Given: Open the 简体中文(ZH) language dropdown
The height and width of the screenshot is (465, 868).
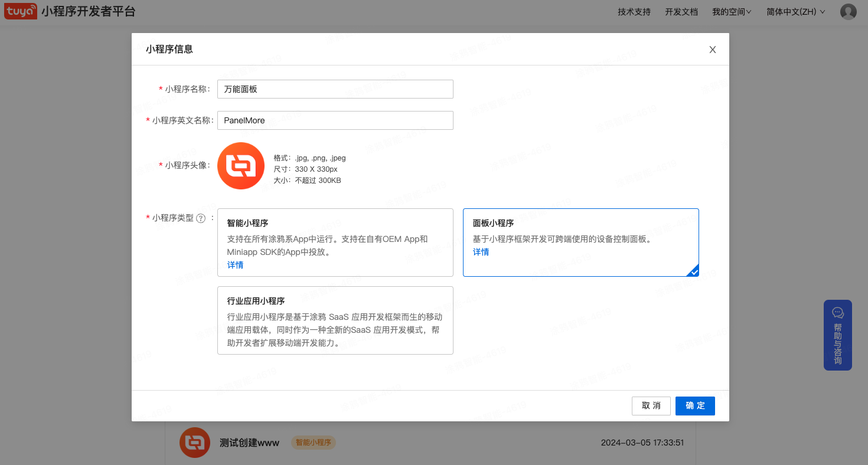Looking at the screenshot, I should (x=795, y=12).
